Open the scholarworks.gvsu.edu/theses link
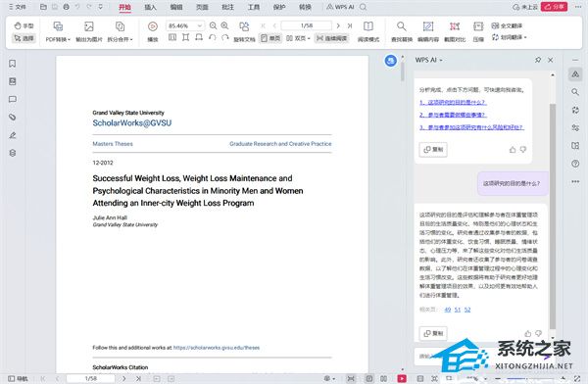 [x=217, y=348]
